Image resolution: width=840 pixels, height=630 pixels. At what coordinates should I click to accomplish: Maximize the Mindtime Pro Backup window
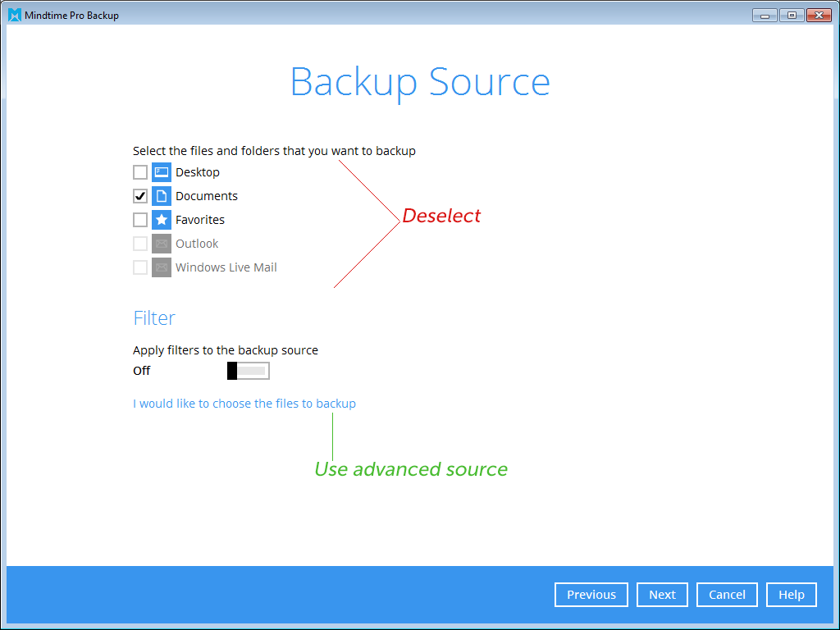click(792, 15)
